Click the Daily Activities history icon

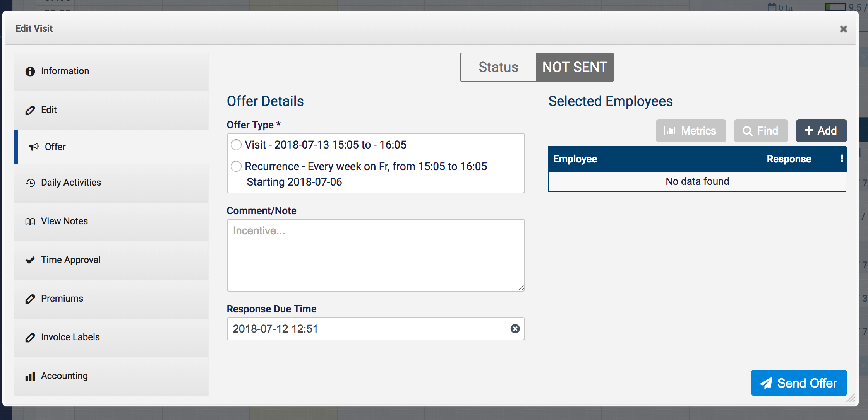(x=30, y=183)
